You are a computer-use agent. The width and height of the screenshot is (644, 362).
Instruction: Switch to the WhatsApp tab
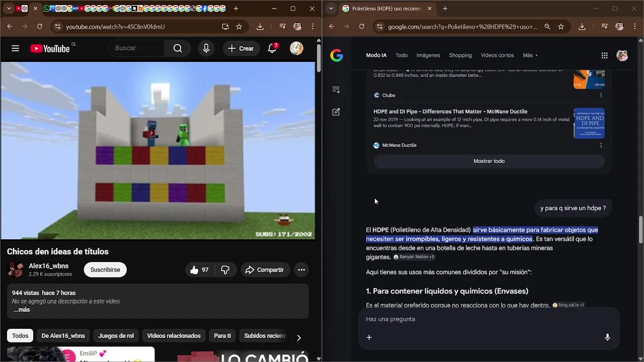47,9
